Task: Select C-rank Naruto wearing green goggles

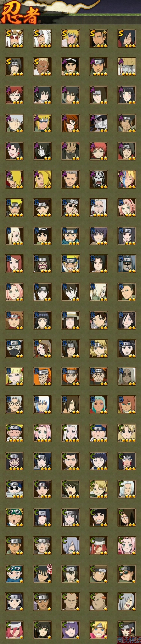Action: [14, 517]
